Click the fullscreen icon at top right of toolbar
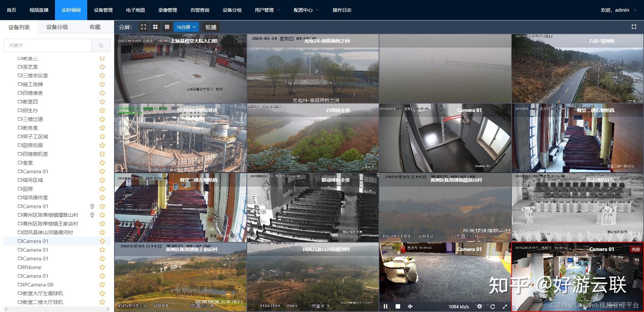This screenshot has height=312, width=644. [634, 27]
